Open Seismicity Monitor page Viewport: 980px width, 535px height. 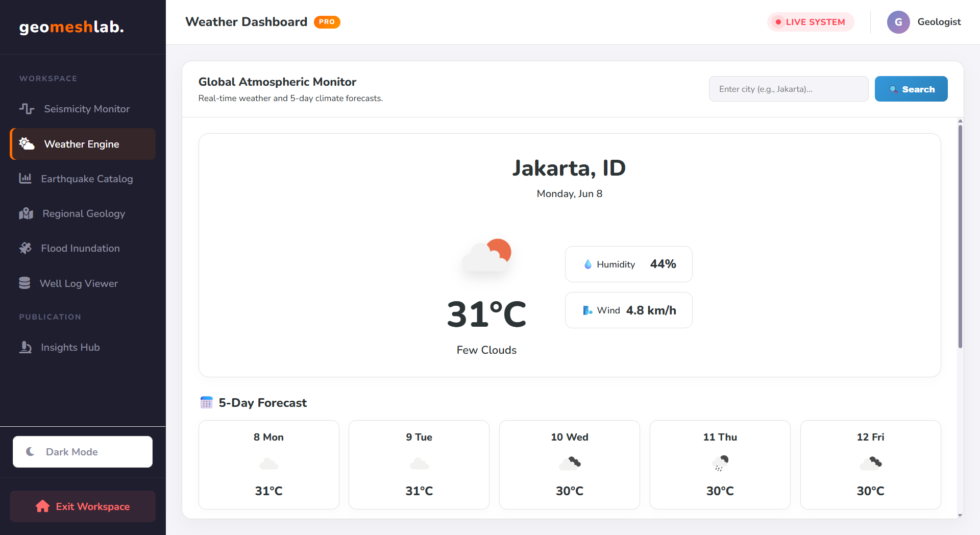click(x=83, y=109)
